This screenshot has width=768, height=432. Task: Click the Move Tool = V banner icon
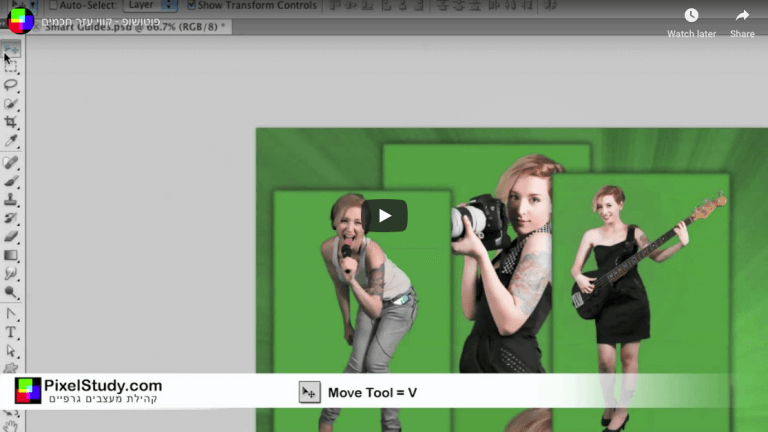click(310, 392)
